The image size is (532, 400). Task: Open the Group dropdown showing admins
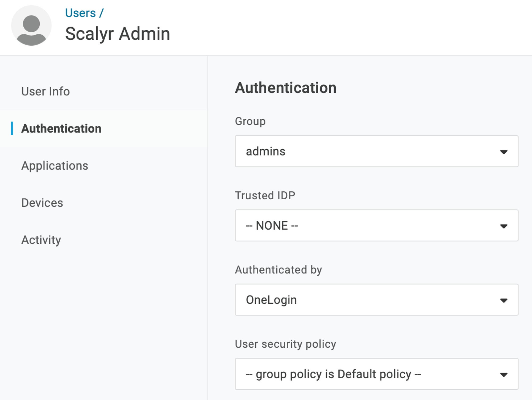point(377,151)
